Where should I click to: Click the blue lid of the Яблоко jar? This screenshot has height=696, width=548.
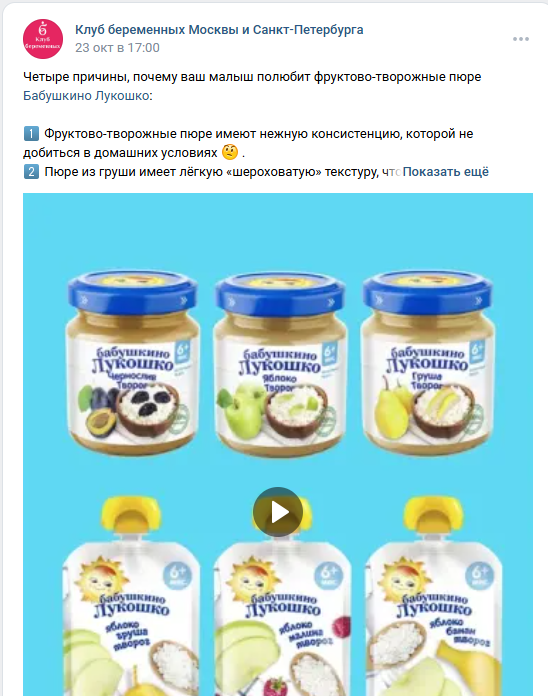pyautogui.click(x=280, y=293)
